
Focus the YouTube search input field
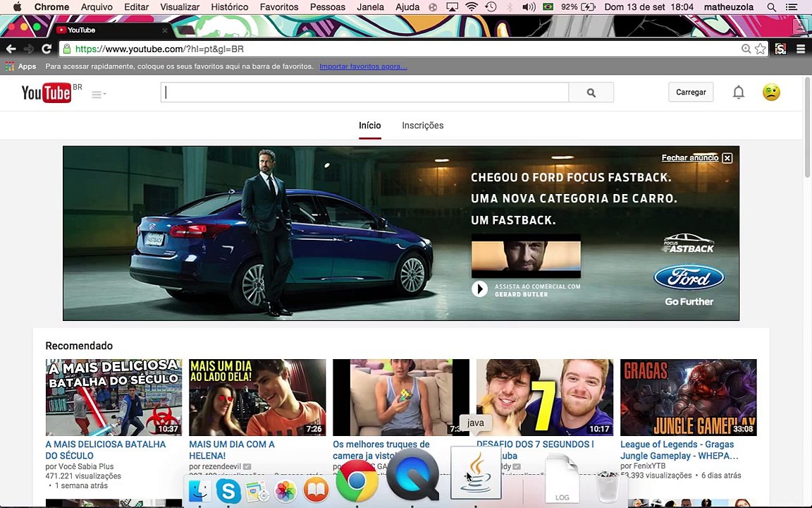tap(364, 92)
